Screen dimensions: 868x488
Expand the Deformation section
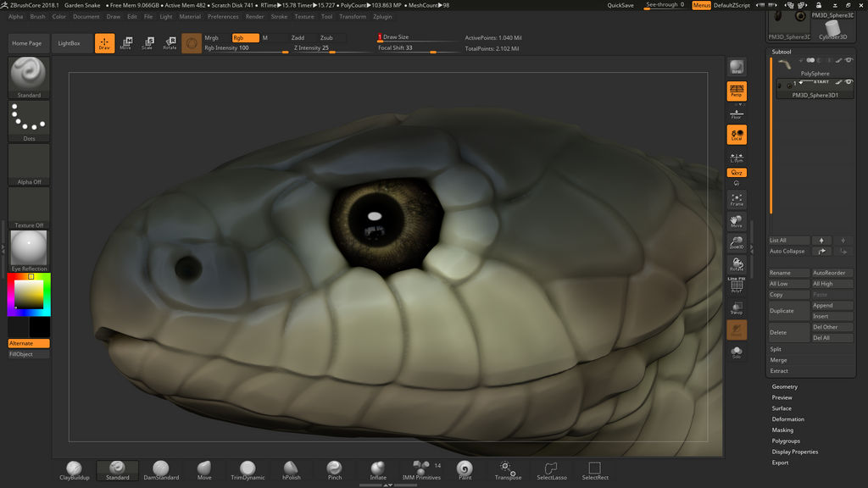(788, 419)
